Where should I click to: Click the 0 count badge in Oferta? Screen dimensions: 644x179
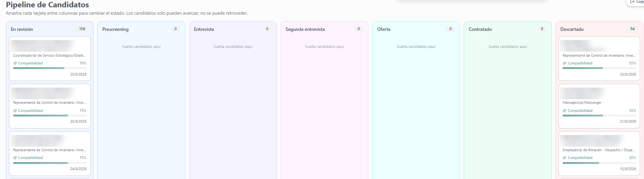coord(450,29)
